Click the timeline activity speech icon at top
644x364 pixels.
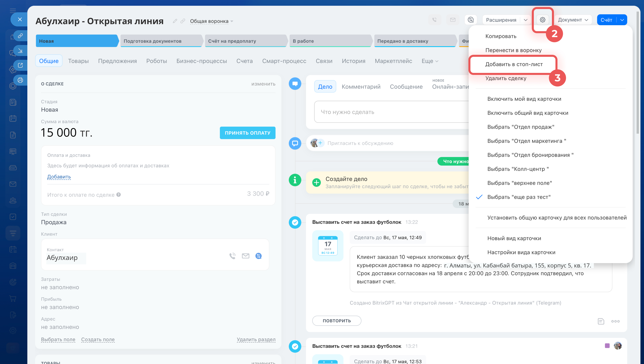point(295,83)
